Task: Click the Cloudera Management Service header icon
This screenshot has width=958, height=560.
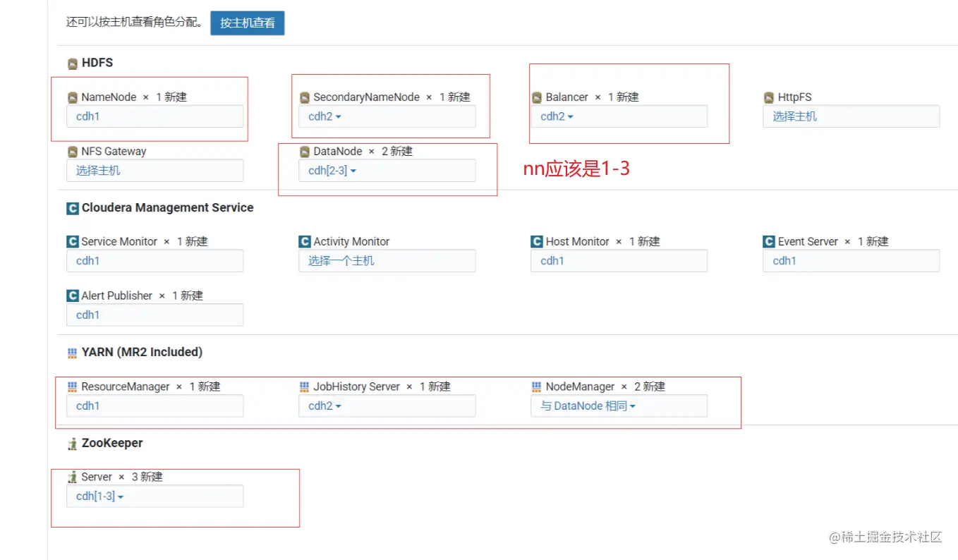Action: point(72,208)
